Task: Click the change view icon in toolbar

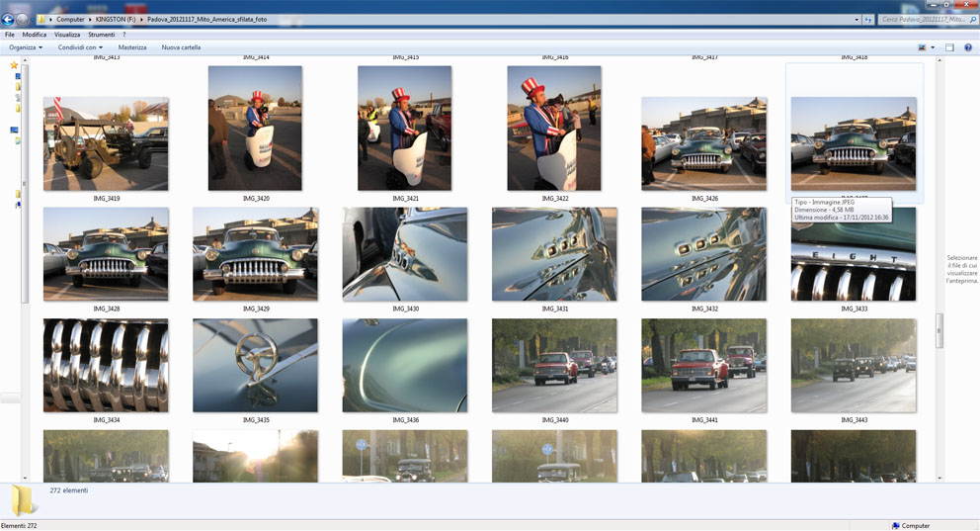Action: (922, 47)
